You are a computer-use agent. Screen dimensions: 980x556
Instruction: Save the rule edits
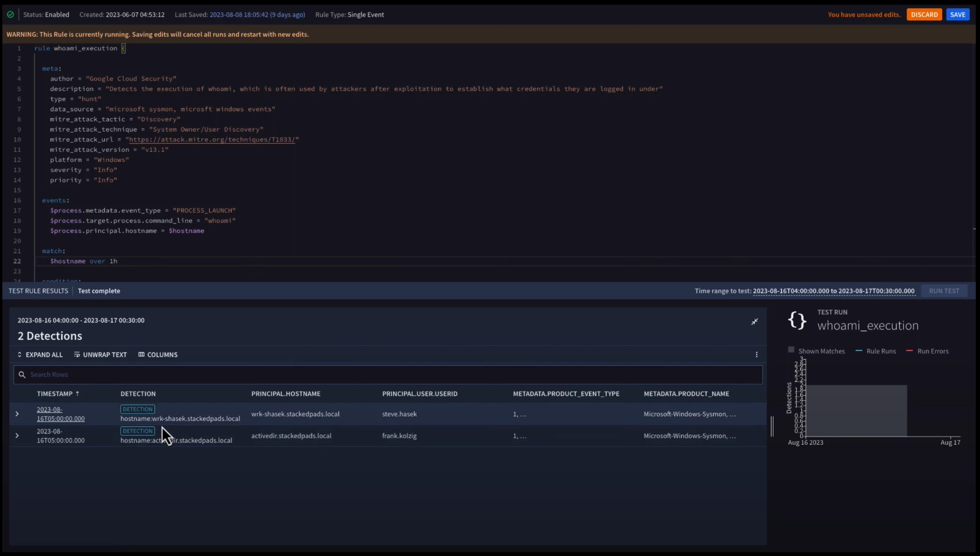(x=957, y=15)
